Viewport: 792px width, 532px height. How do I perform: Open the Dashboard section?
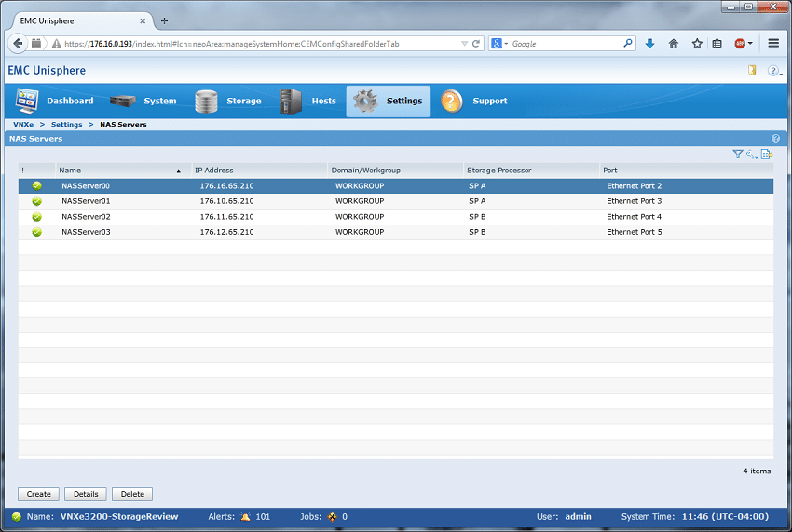point(55,101)
